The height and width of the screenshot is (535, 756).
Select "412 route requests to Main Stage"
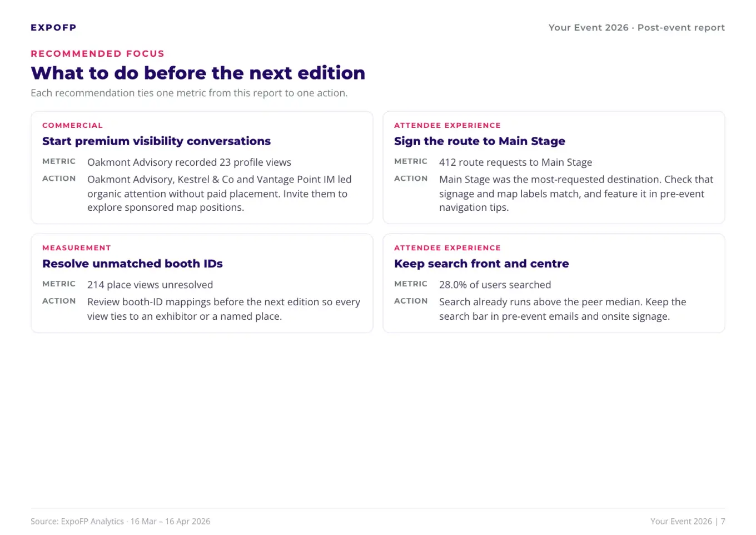[515, 162]
